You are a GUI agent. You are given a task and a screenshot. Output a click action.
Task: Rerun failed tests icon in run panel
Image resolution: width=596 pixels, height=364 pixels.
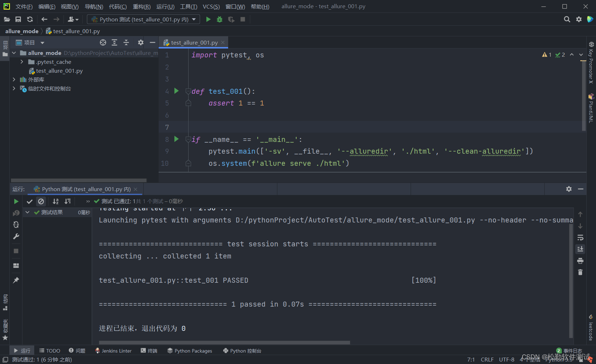tap(16, 213)
